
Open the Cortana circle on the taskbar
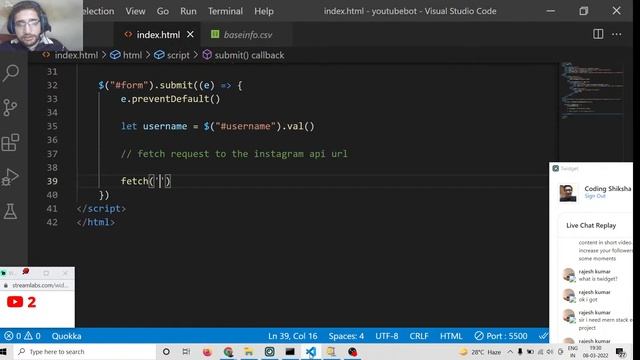click(166, 352)
